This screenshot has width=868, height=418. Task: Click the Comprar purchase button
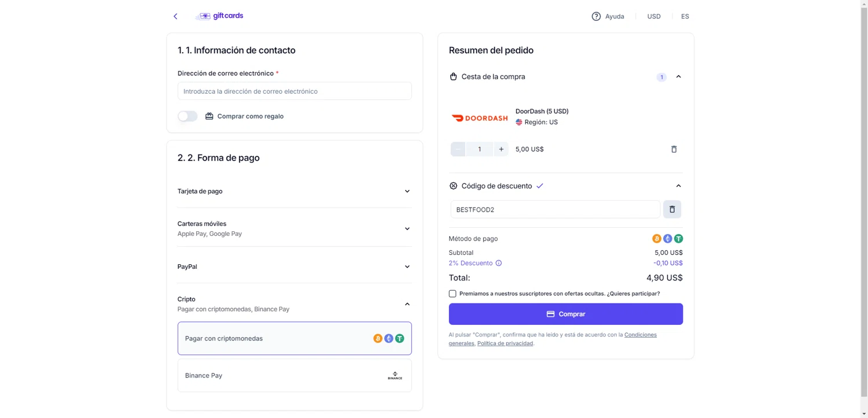click(566, 314)
